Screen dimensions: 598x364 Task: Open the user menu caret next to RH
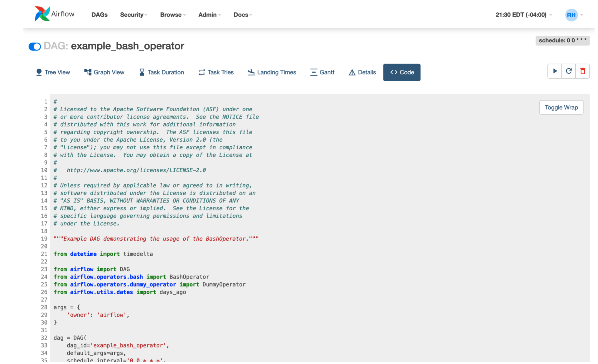click(582, 15)
